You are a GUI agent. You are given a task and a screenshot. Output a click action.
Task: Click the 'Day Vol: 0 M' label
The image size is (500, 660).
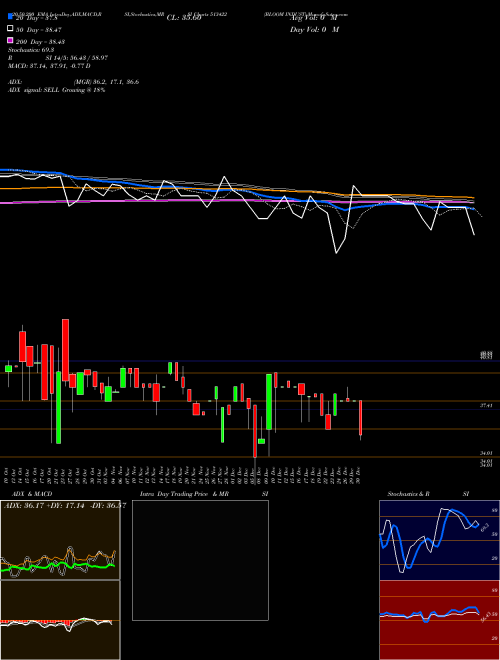click(x=314, y=29)
